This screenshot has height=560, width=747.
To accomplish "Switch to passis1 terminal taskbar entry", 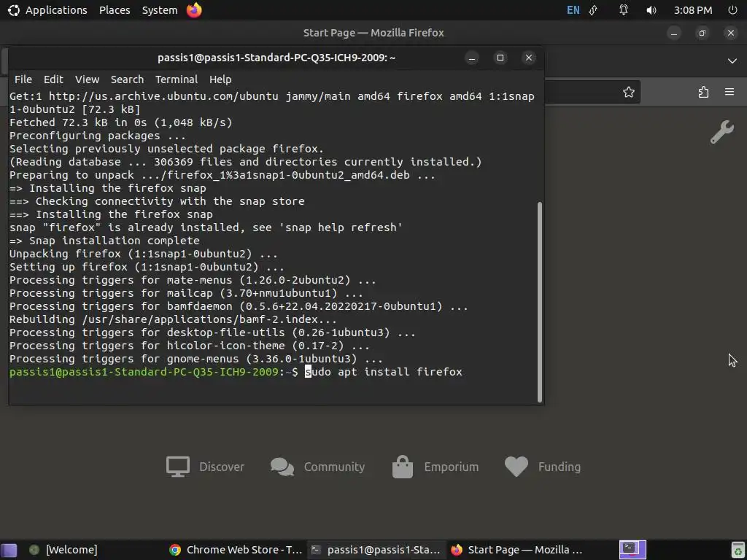I will tap(376, 550).
